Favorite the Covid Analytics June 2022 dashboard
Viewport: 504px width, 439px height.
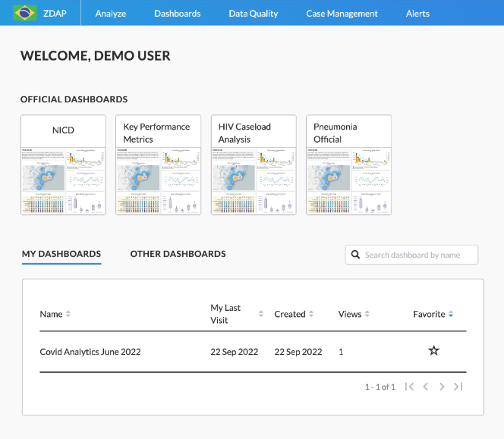click(x=433, y=351)
